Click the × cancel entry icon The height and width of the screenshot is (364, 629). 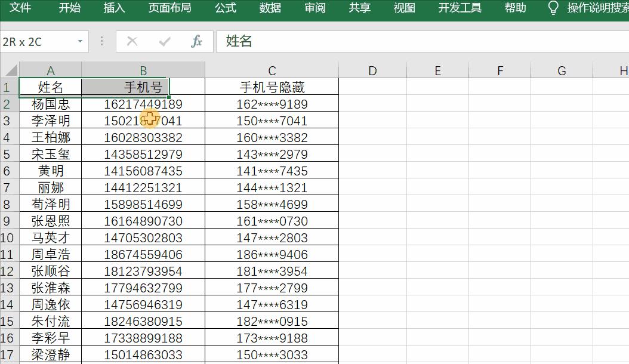[132, 41]
